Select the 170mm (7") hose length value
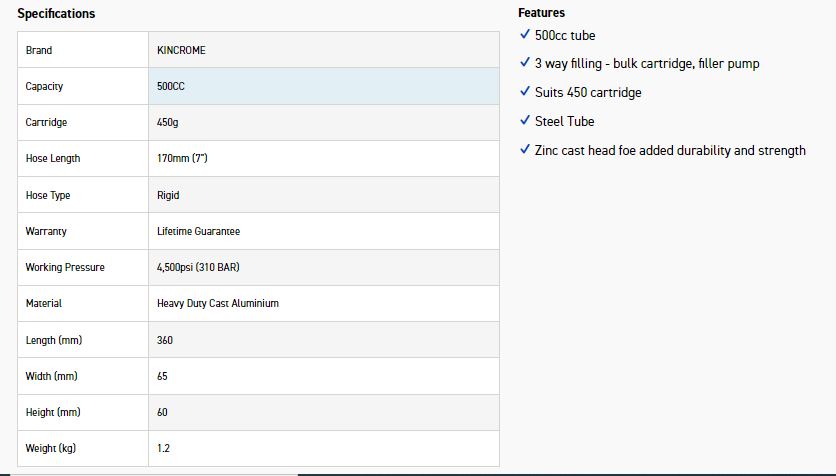Viewport: 836px width, 476px height. (182, 158)
